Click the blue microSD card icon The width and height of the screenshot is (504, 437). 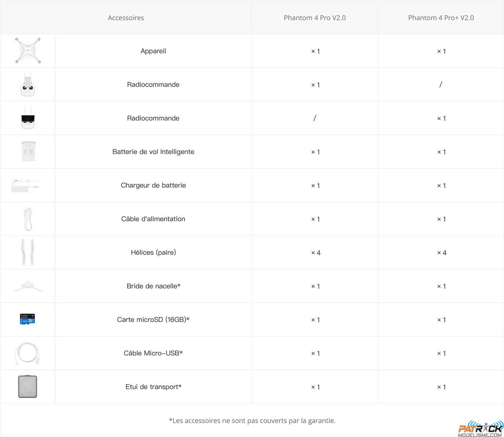28,319
